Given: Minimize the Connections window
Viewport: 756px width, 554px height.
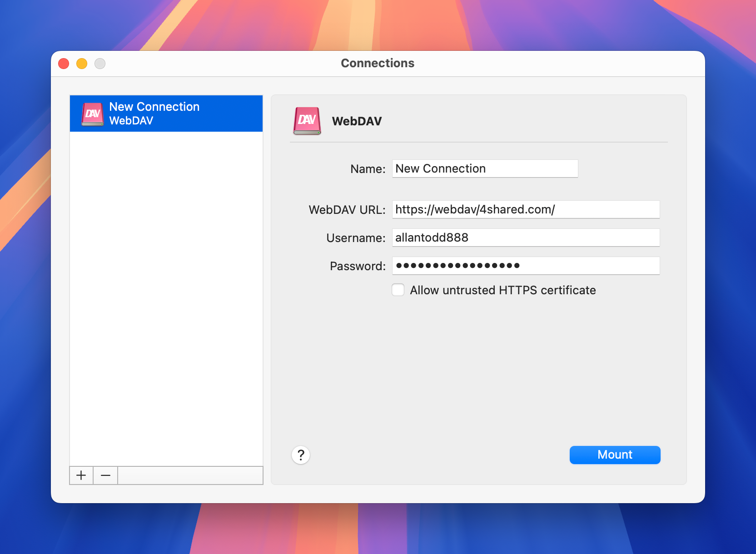Looking at the screenshot, I should tap(82, 64).
